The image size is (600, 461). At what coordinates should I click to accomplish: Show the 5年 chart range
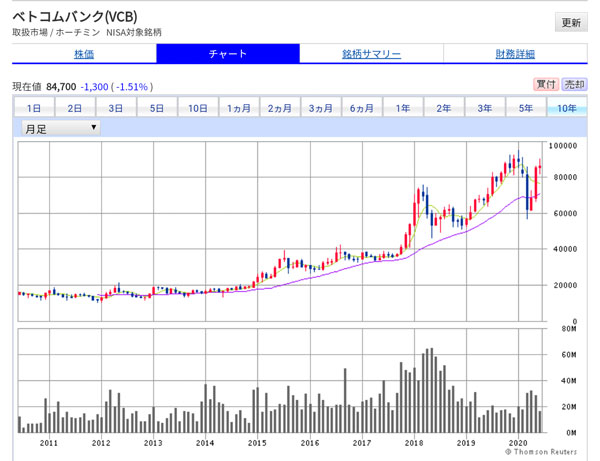pyautogui.click(x=526, y=108)
